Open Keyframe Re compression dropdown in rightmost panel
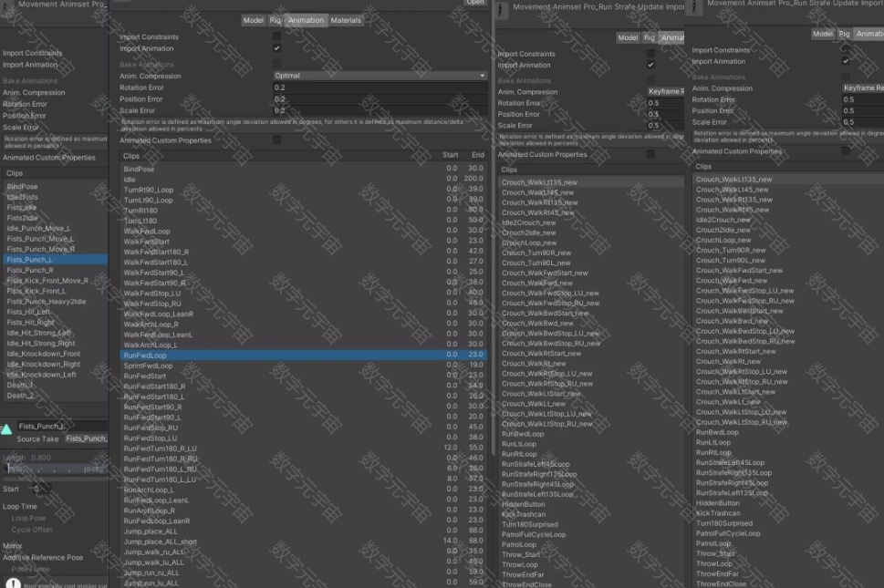The height and width of the screenshot is (588, 884). [863, 88]
